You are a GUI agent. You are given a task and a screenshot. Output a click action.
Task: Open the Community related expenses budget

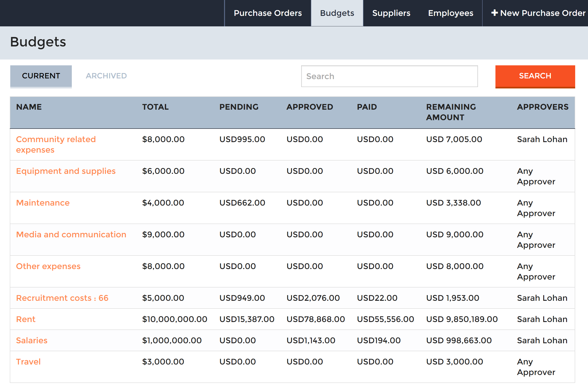point(56,144)
